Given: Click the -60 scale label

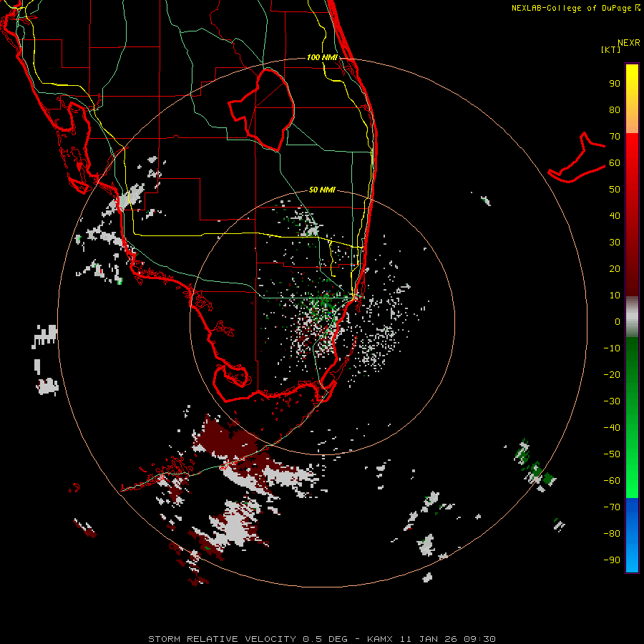Looking at the screenshot, I should (612, 481).
